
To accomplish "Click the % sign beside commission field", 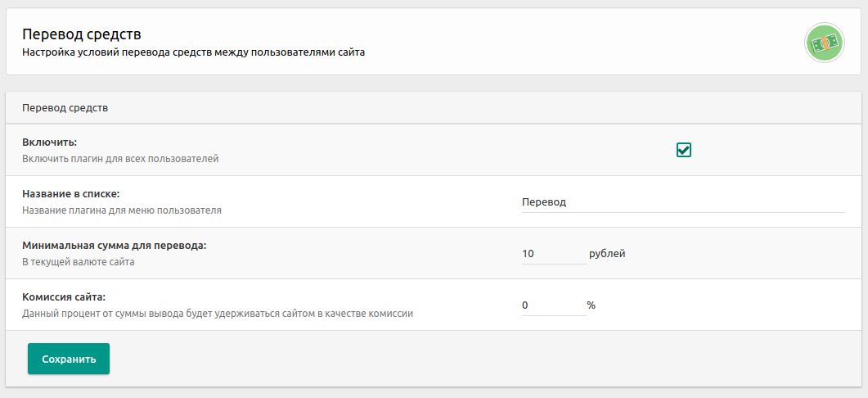I will (x=591, y=305).
